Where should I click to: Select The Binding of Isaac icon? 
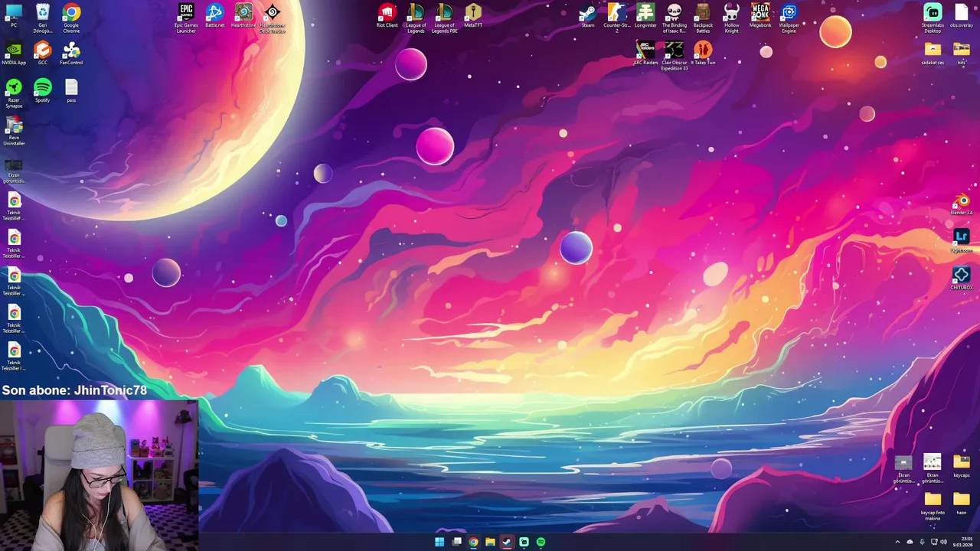pyautogui.click(x=675, y=18)
